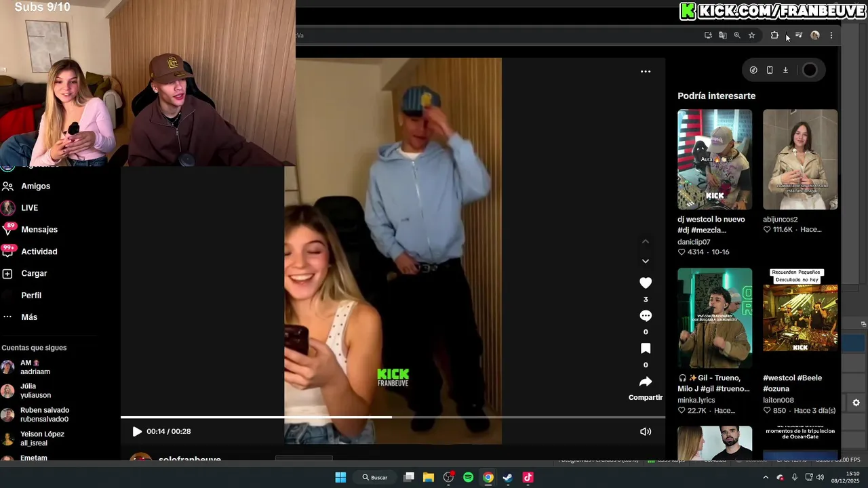
Task: Click the daniclip07 username
Action: click(694, 242)
